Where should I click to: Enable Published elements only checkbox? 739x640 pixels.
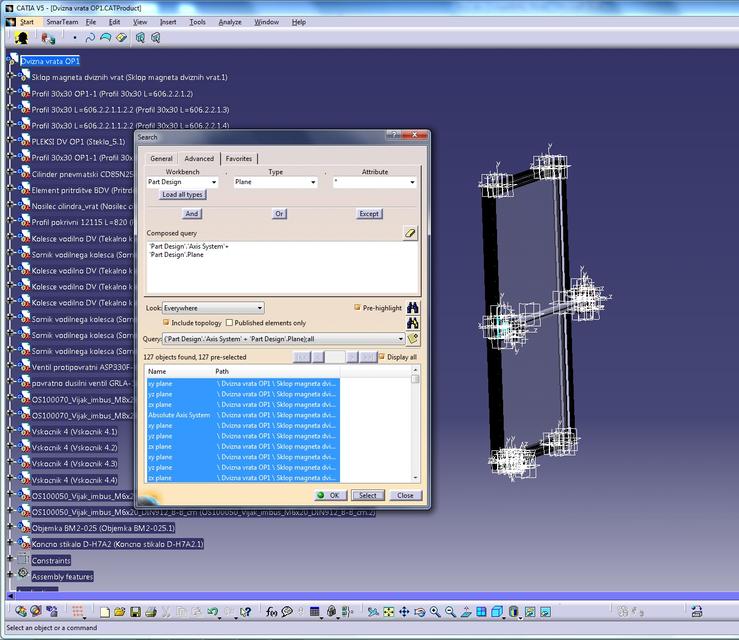pyautogui.click(x=230, y=323)
